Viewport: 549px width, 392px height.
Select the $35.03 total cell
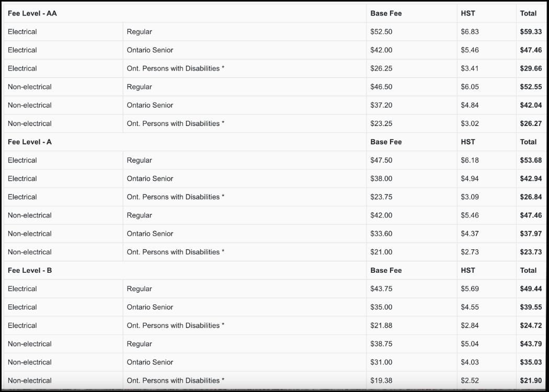point(531,362)
